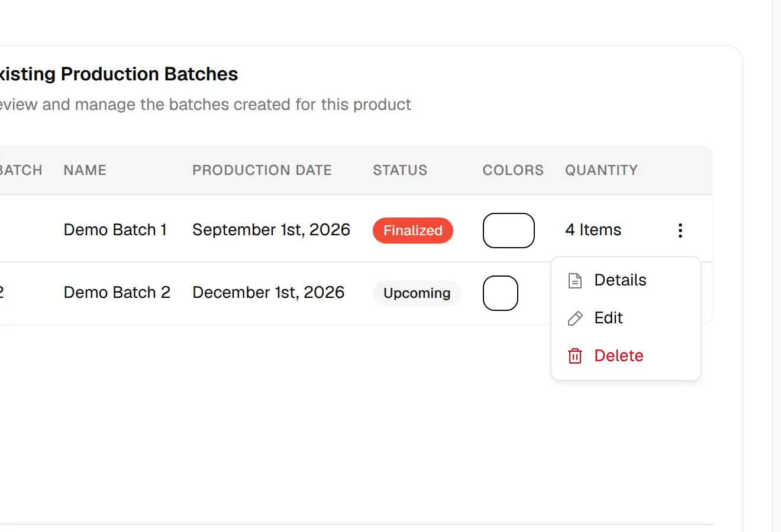Choose Delete from the context menu
This screenshot has height=532, width=781.
click(x=626, y=356)
